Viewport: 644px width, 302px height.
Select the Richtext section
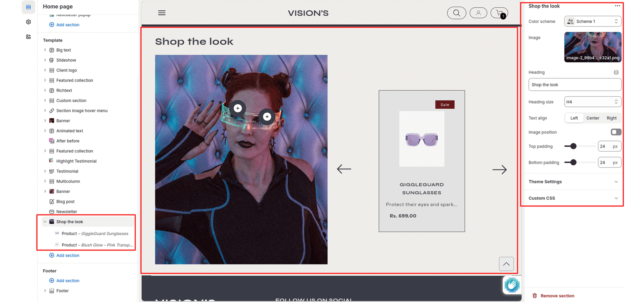pos(64,90)
